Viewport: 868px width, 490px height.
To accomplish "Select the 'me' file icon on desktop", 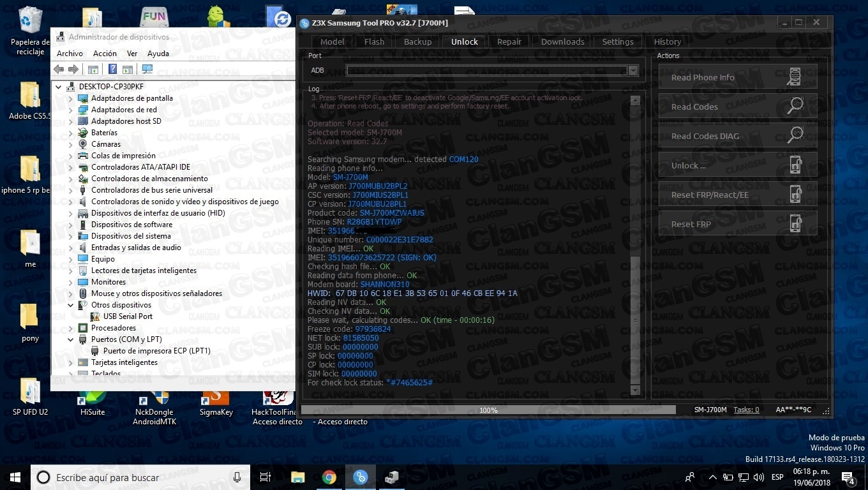I will [30, 249].
